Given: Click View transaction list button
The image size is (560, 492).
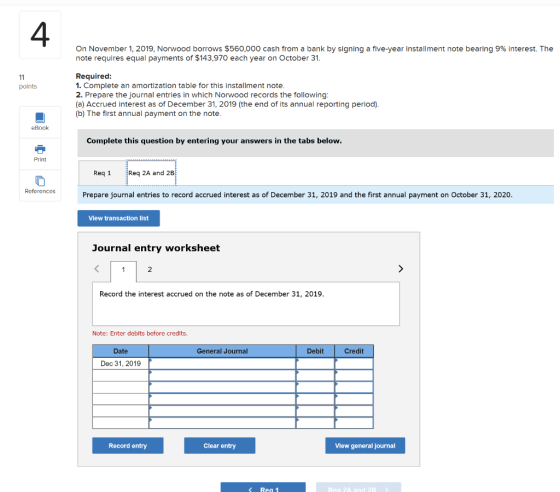Looking at the screenshot, I should click(x=119, y=218).
